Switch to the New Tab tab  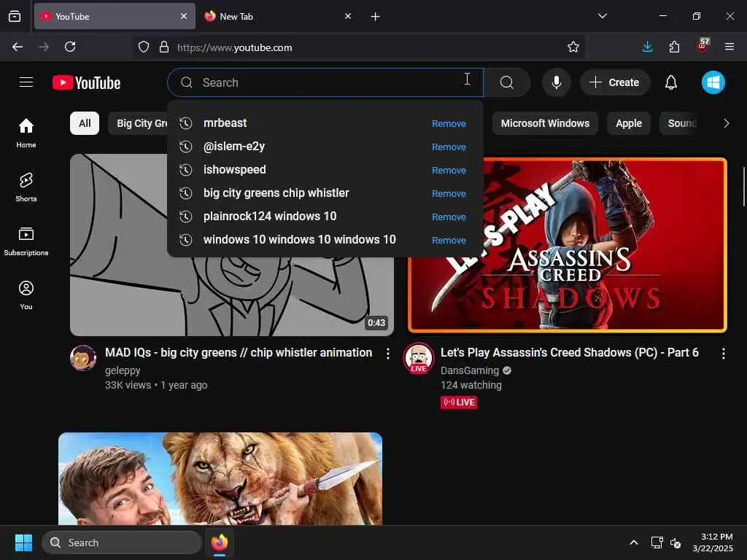click(279, 16)
